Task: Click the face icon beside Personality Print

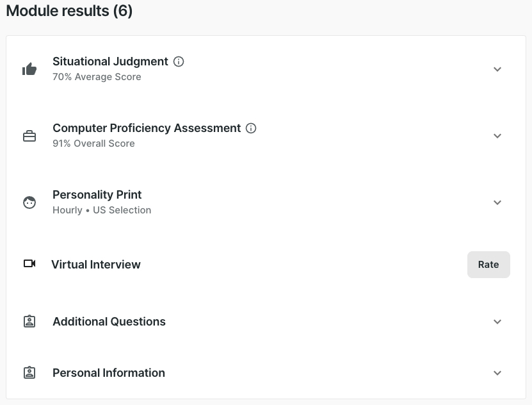Action: (29, 202)
